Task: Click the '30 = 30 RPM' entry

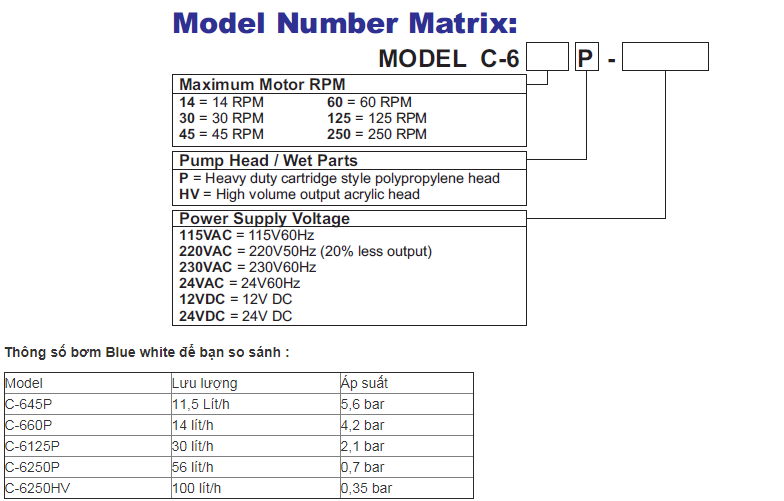Action: click(x=222, y=118)
